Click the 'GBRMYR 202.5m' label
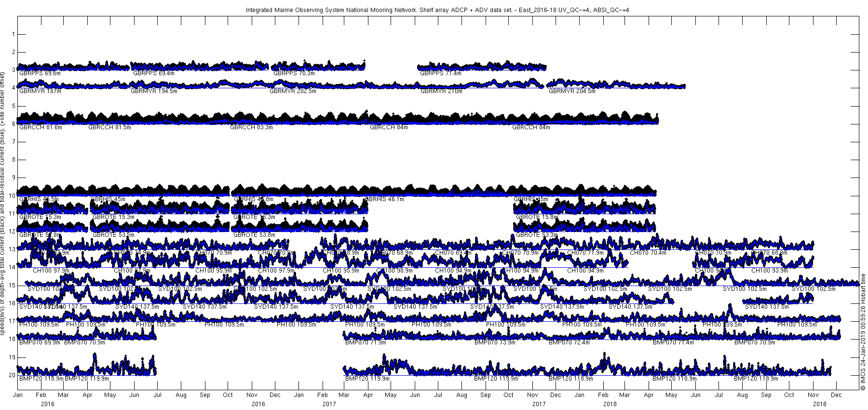The image size is (868, 410). tap(293, 91)
